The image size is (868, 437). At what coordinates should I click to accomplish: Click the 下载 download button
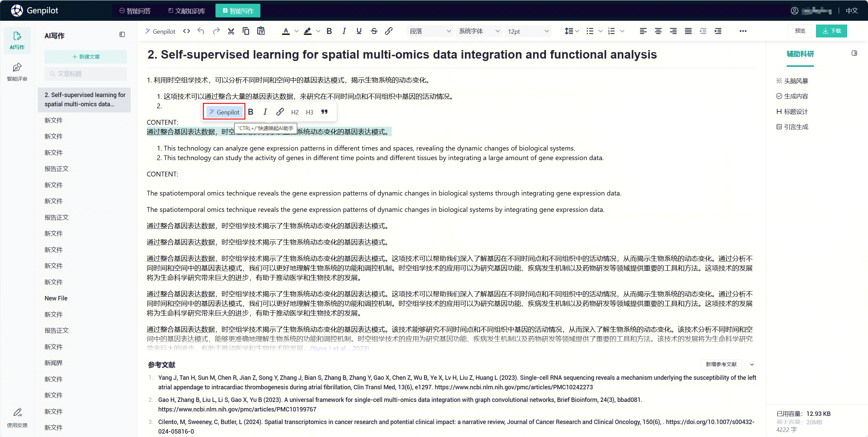point(831,31)
